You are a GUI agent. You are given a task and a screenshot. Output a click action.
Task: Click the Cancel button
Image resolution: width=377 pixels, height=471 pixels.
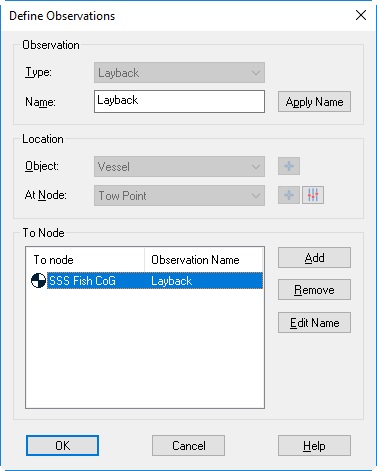point(188,445)
